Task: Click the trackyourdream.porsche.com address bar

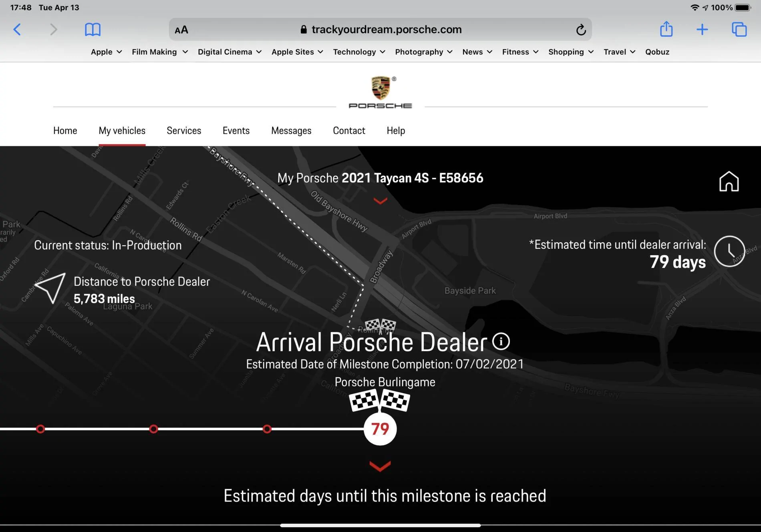Action: [x=380, y=29]
